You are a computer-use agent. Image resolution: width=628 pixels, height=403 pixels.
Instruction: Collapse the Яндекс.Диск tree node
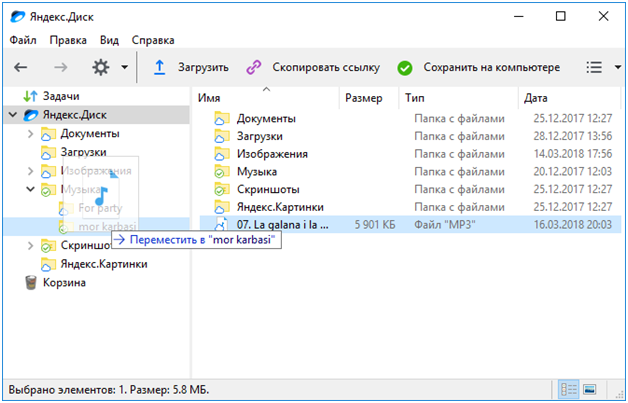coord(13,115)
